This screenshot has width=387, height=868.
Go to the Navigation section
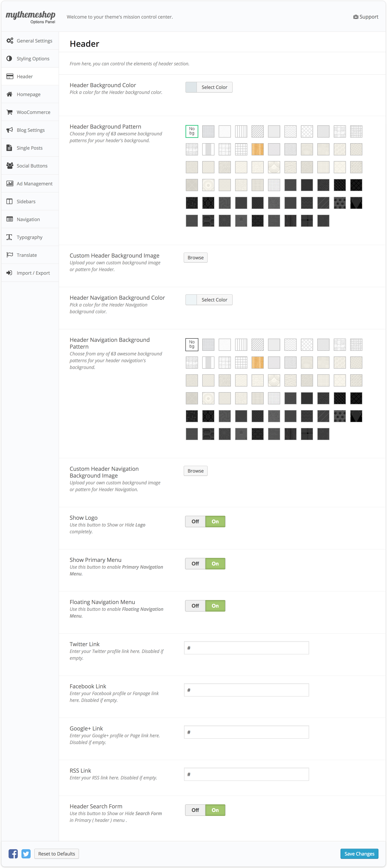(x=28, y=219)
